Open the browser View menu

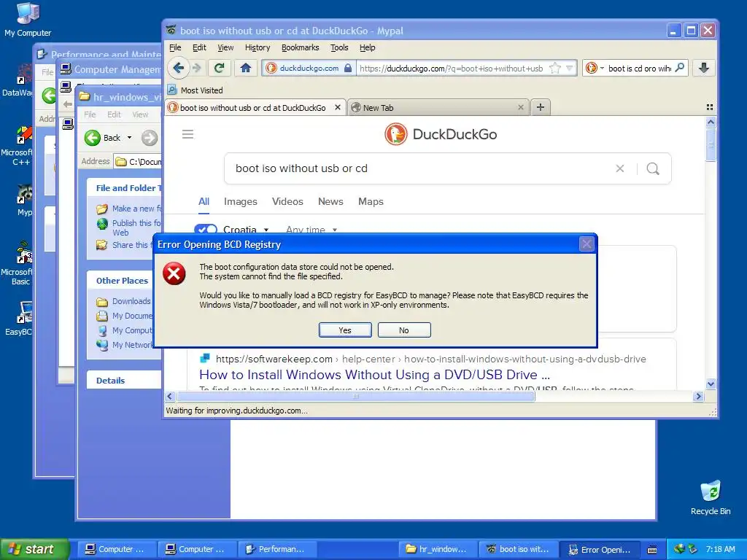[x=225, y=47]
